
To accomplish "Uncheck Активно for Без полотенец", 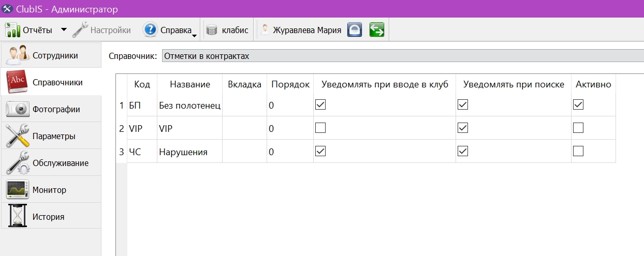I will (578, 104).
